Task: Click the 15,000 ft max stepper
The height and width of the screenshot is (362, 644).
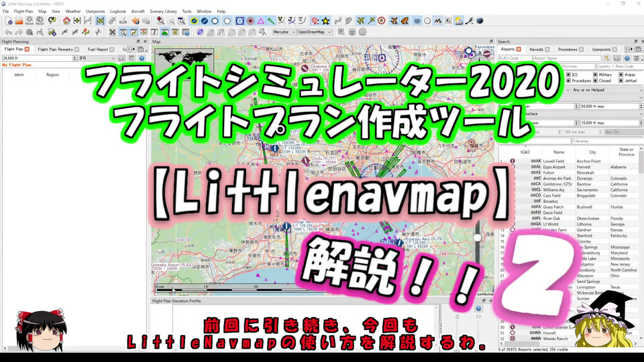Action: [641, 123]
